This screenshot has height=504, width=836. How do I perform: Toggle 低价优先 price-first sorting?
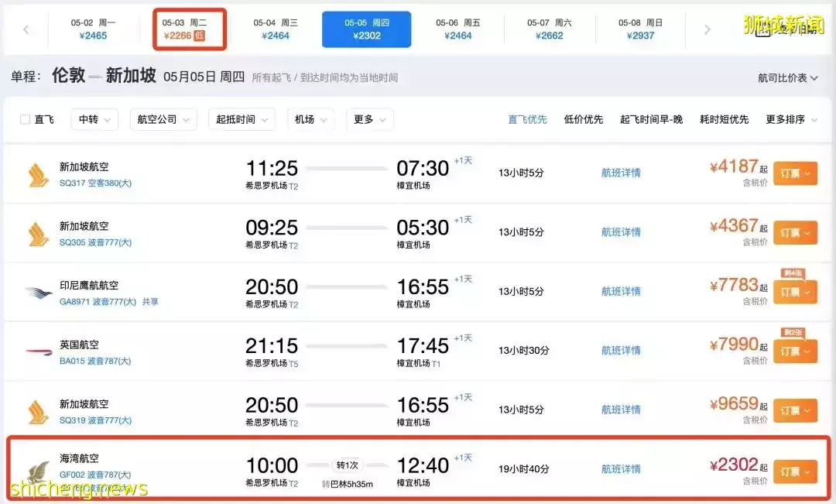pos(584,119)
